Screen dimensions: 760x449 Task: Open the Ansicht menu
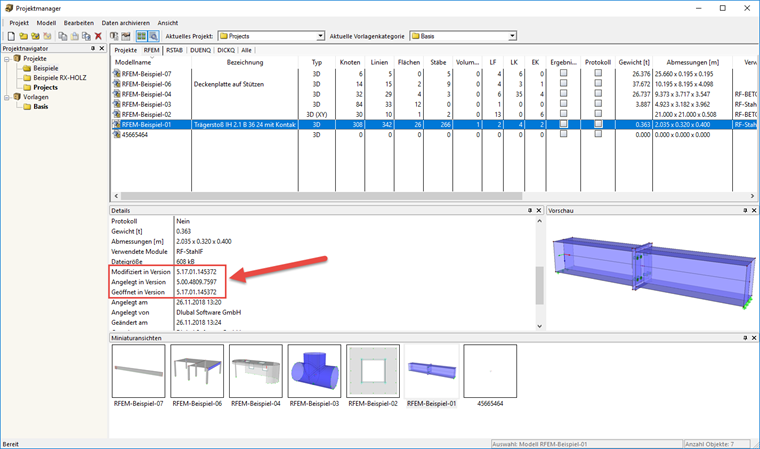pos(168,23)
